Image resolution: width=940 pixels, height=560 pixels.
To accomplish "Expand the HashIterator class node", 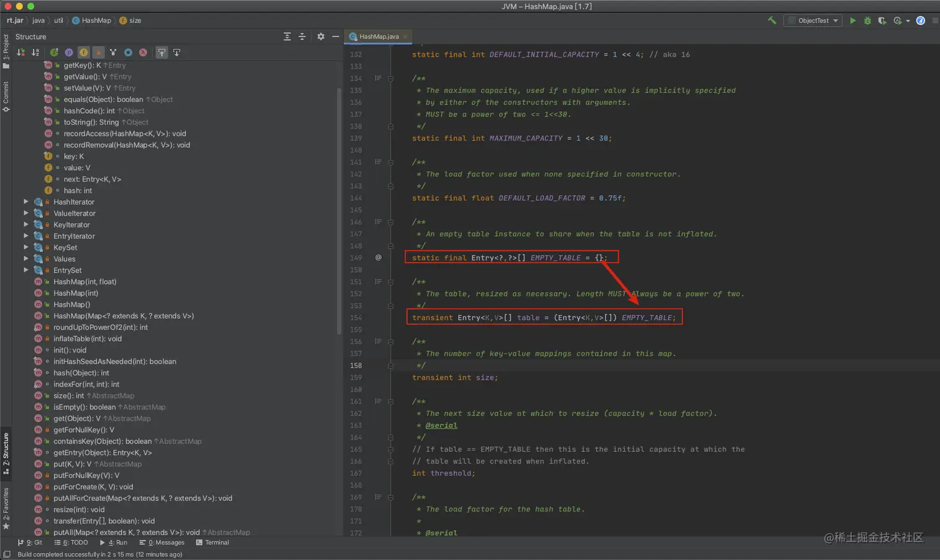I will [x=26, y=202].
